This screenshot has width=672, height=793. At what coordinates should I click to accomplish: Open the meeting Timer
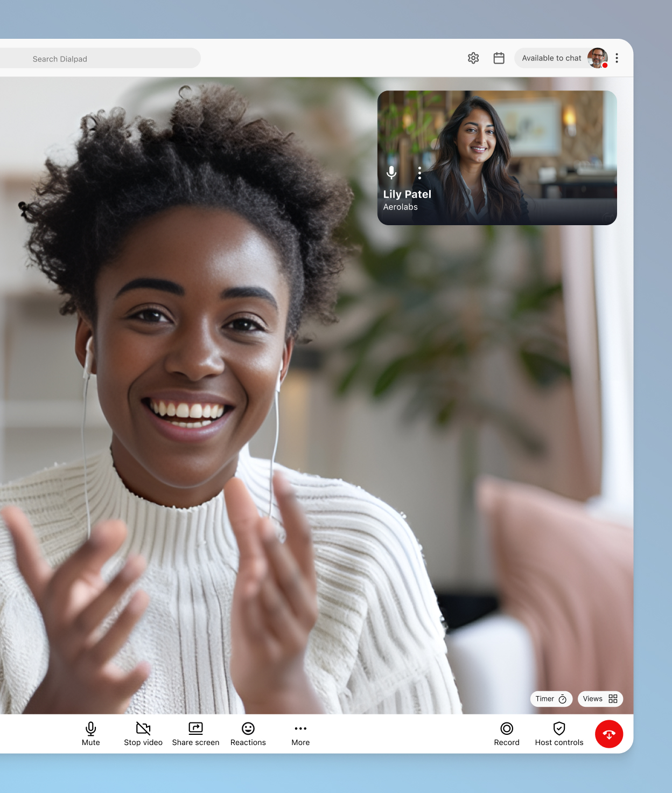550,699
